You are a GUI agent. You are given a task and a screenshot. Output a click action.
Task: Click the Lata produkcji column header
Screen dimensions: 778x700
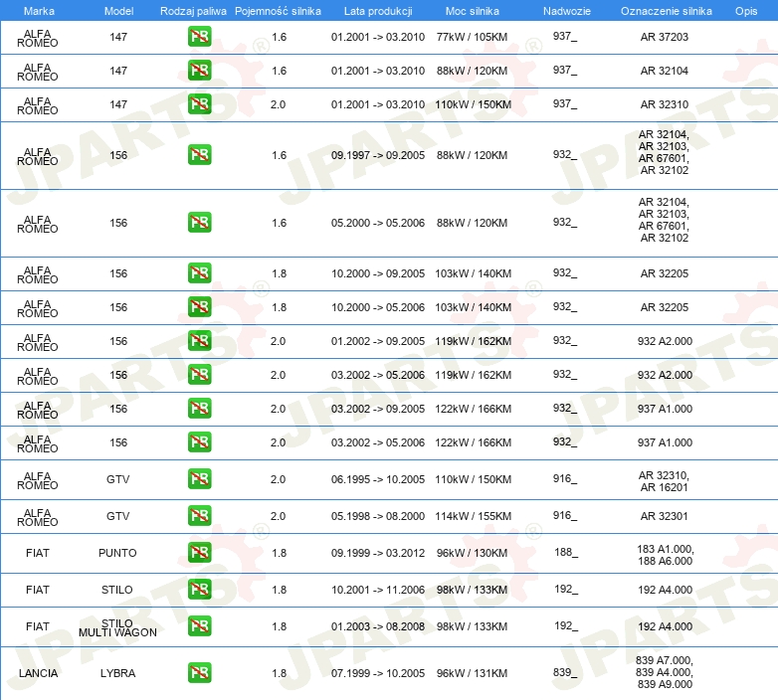[x=377, y=10]
